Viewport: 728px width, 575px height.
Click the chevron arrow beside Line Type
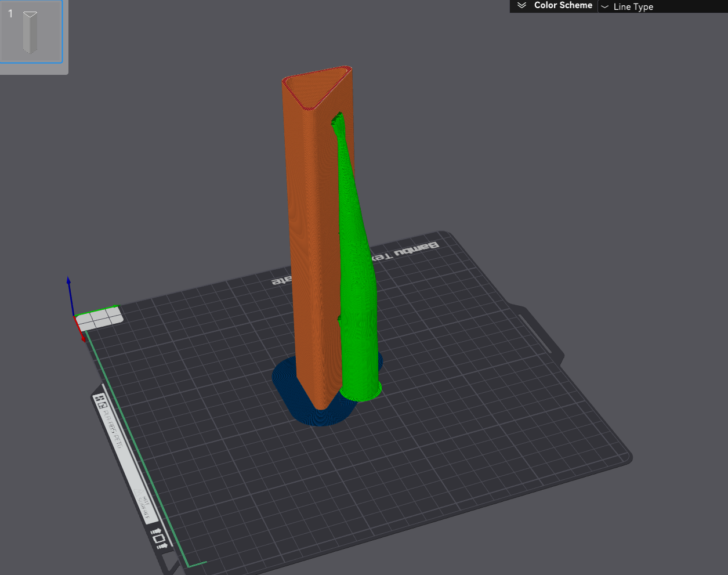click(605, 7)
